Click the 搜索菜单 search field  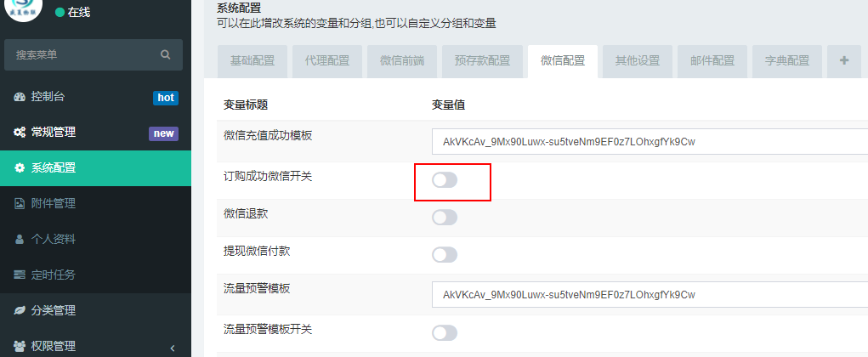tap(94, 54)
